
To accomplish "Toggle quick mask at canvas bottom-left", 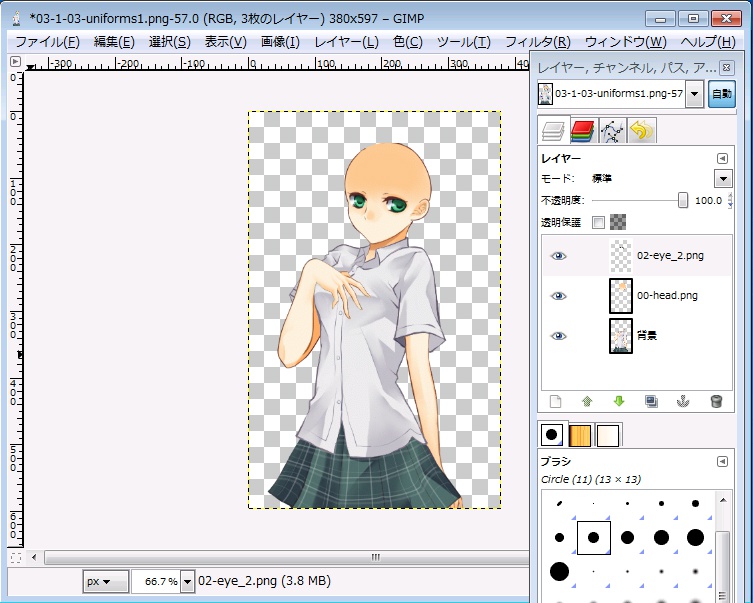I will 16,557.
